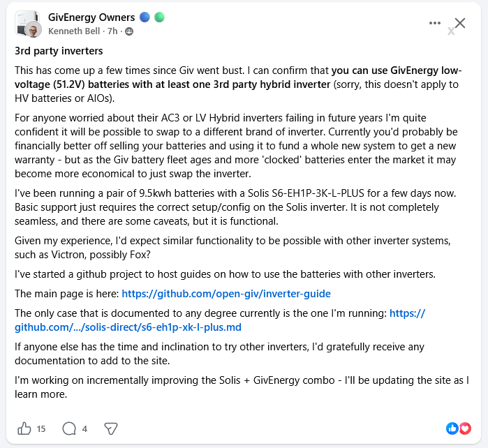Open the solis-direct s6-eh1p-xk-l-plus.md link
The image size is (488, 448).
click(220, 320)
